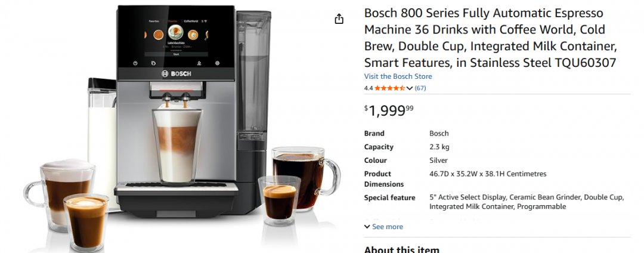Select the CoffeeWorld tab on the machine display

[191, 21]
